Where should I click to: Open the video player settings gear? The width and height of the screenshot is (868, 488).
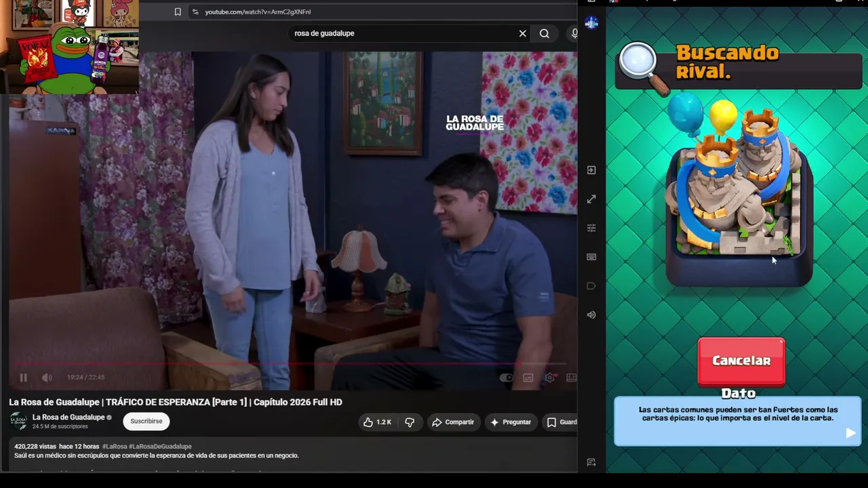(x=550, y=378)
